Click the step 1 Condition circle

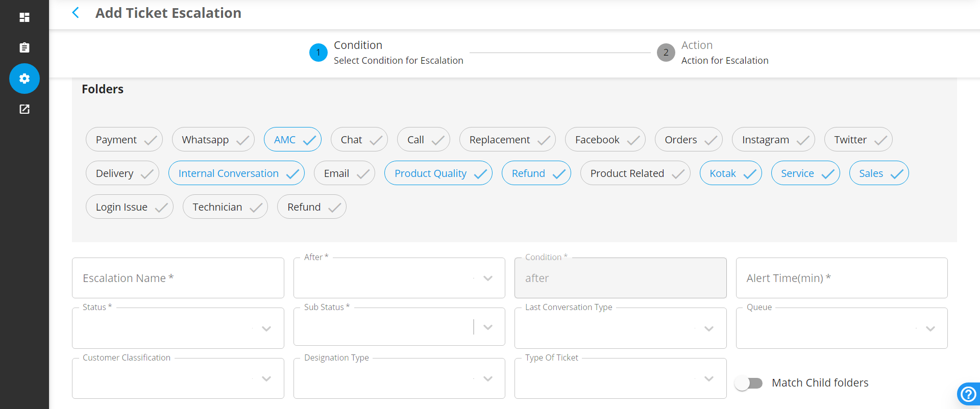[x=318, y=53]
